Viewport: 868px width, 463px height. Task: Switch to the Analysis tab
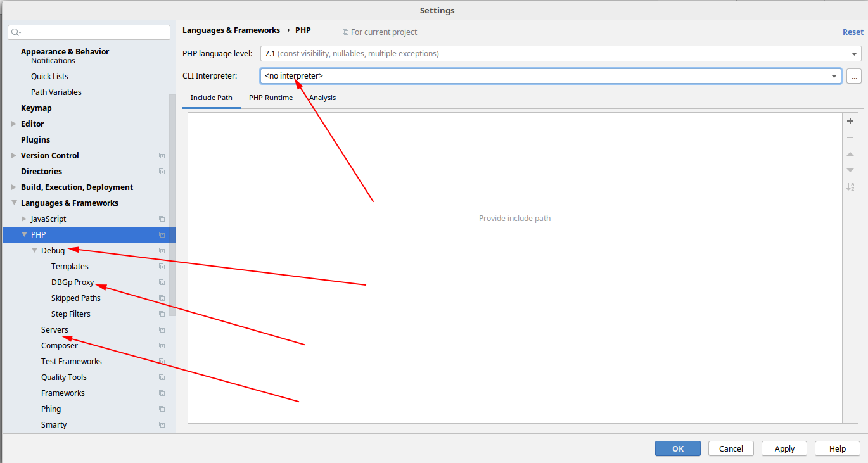click(322, 98)
